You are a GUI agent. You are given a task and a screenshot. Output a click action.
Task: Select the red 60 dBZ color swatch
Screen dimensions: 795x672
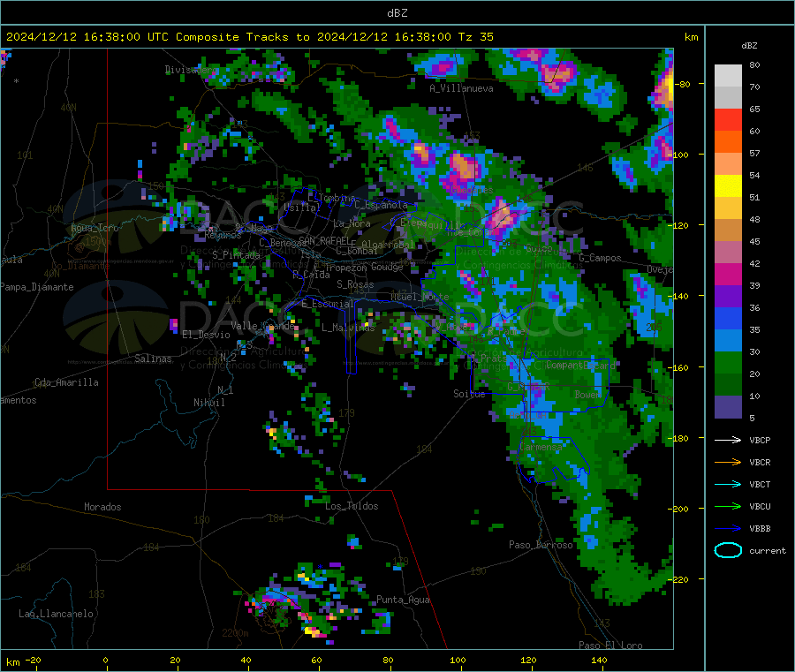click(x=728, y=120)
